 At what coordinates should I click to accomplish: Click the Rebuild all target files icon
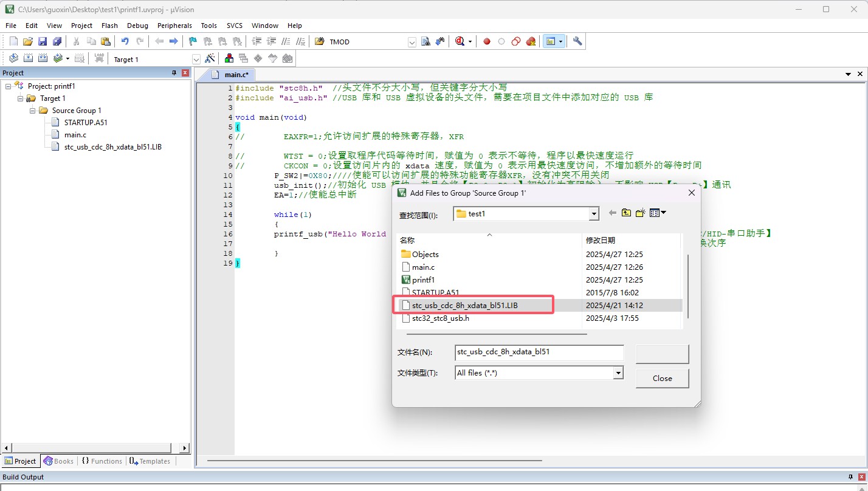point(43,58)
